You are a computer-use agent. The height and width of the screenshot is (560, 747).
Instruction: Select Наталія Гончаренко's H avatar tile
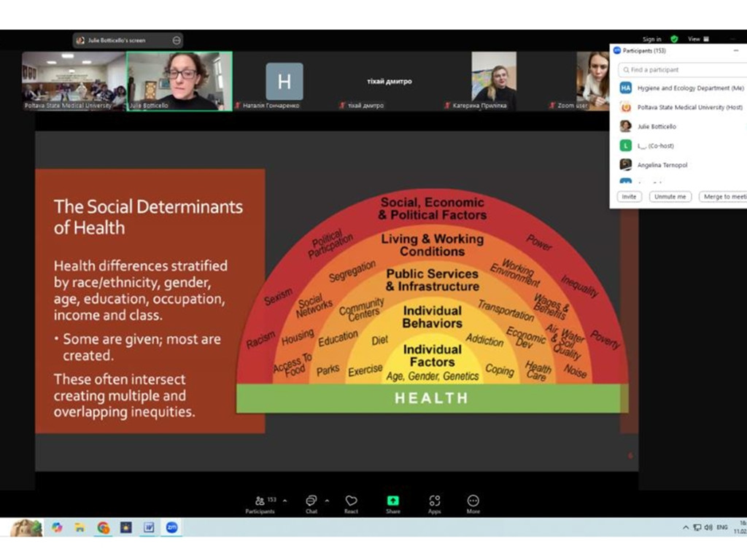pyautogui.click(x=285, y=82)
